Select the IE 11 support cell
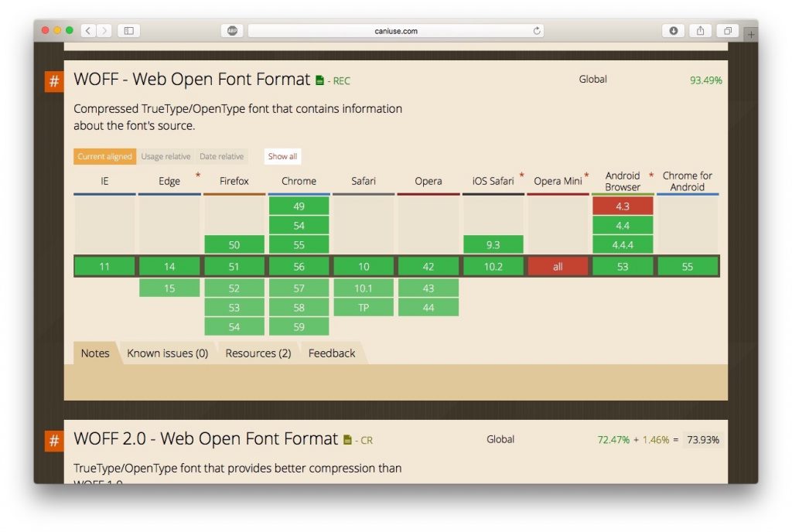Screen dimensions: 792x532 104,267
